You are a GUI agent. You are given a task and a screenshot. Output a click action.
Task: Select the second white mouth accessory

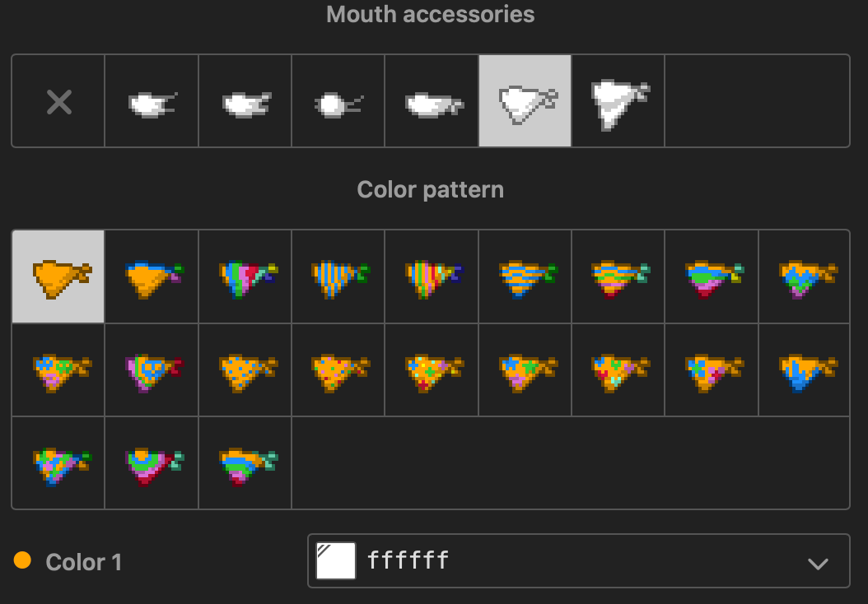(245, 101)
